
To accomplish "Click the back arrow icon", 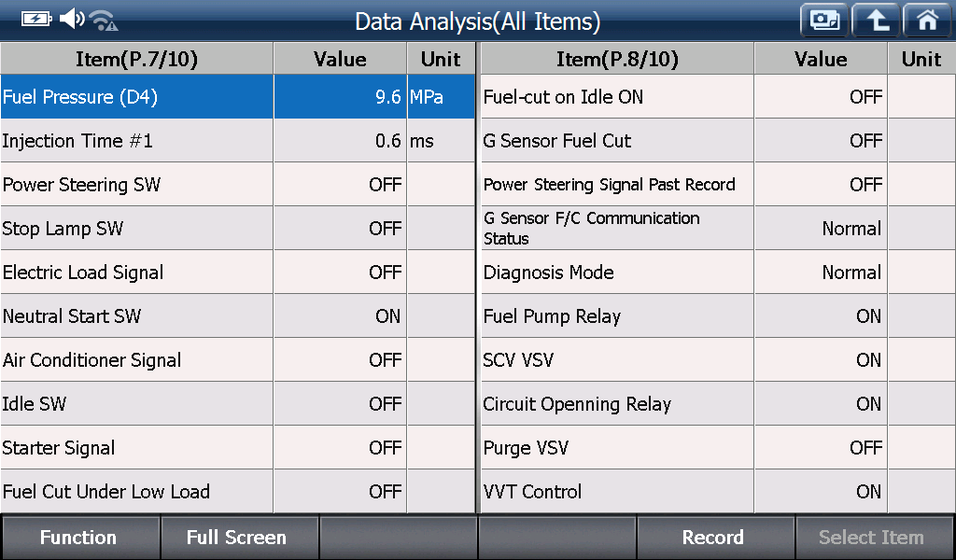I will click(x=876, y=21).
